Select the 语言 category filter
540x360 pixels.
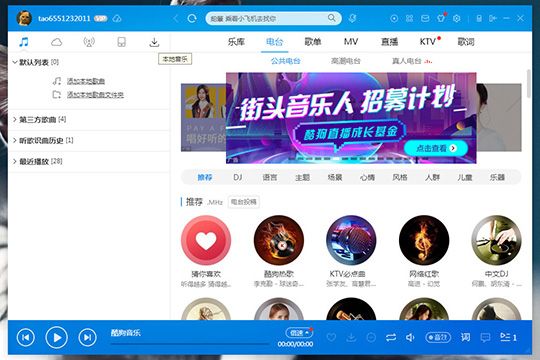[x=270, y=177]
